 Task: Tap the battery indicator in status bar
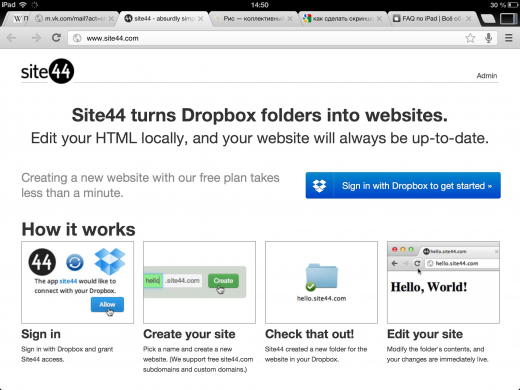tap(512, 5)
